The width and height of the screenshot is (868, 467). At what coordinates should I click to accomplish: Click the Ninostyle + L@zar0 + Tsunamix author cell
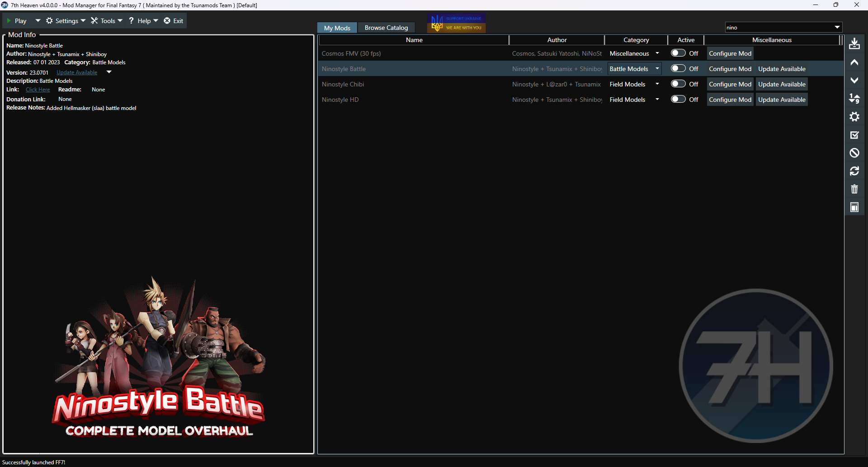[557, 84]
